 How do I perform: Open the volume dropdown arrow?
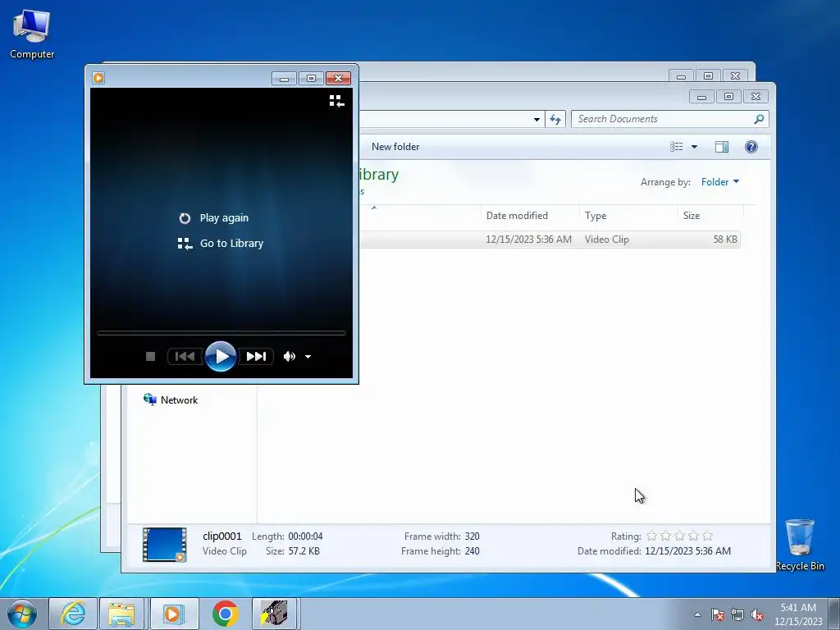(x=308, y=357)
